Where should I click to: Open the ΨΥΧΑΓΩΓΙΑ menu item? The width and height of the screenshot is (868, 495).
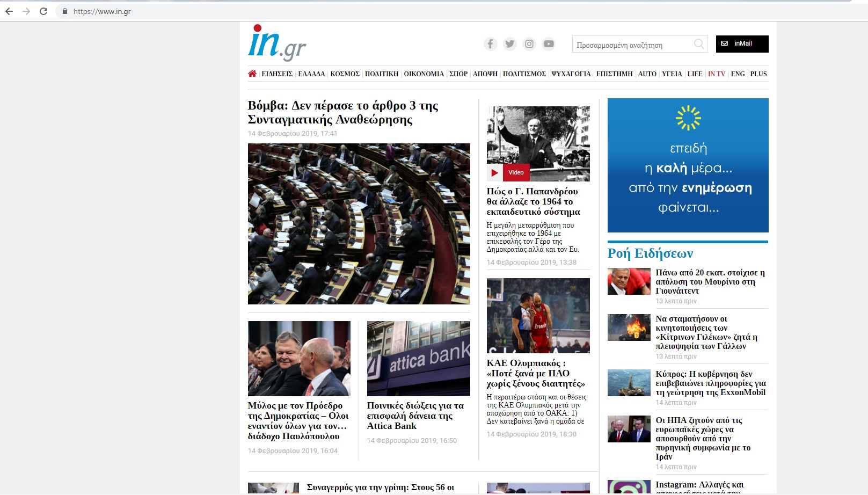click(x=571, y=74)
